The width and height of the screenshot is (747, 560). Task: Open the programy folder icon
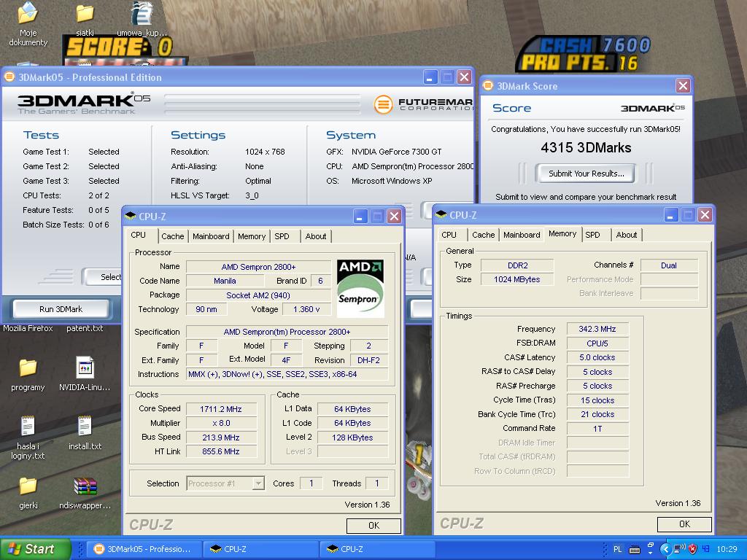point(28,368)
